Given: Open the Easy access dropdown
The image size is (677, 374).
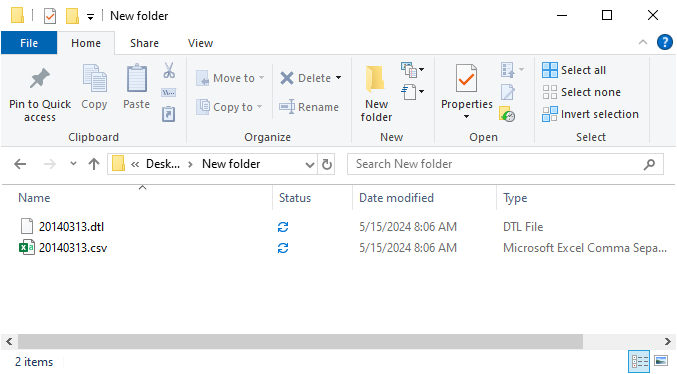Looking at the screenshot, I should [413, 92].
